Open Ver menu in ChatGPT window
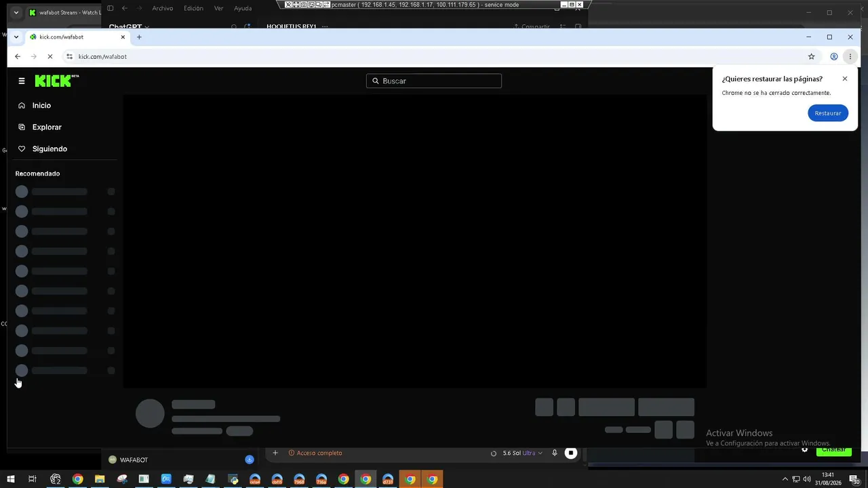The width and height of the screenshot is (868, 488). click(x=218, y=8)
